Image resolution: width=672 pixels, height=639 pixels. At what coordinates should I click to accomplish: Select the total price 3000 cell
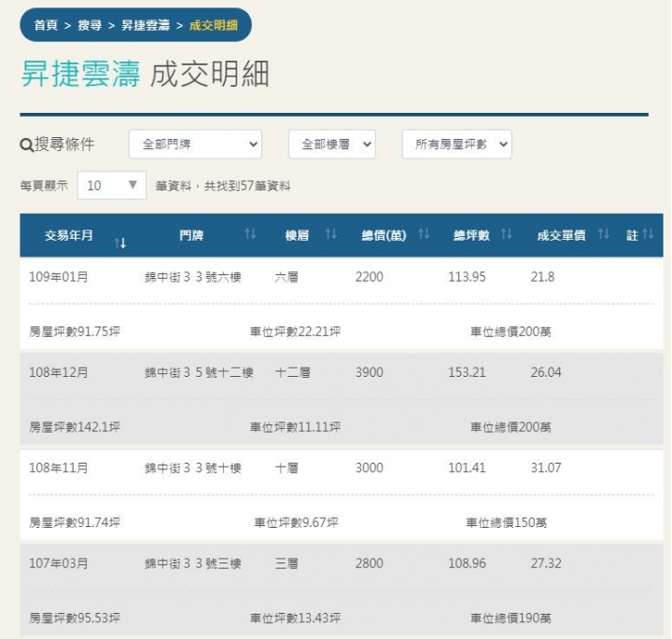(x=369, y=467)
